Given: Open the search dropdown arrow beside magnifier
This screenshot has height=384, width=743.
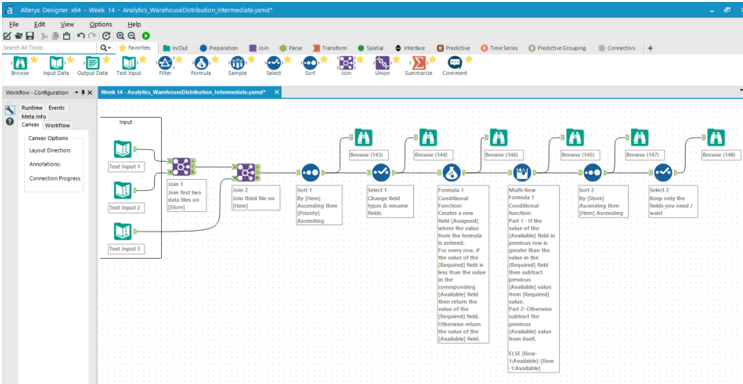Looking at the screenshot, I should tap(110, 48).
